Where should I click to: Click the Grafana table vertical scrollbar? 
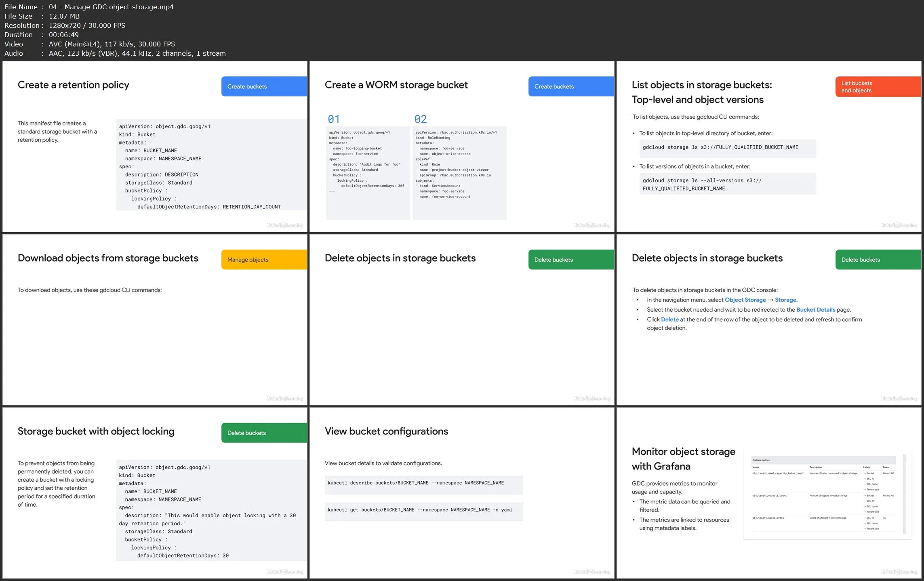point(904,494)
